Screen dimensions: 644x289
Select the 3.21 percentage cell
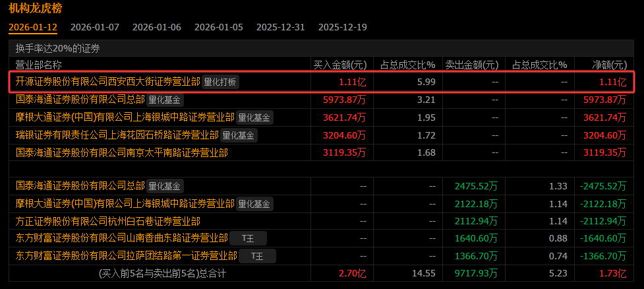tap(428, 100)
